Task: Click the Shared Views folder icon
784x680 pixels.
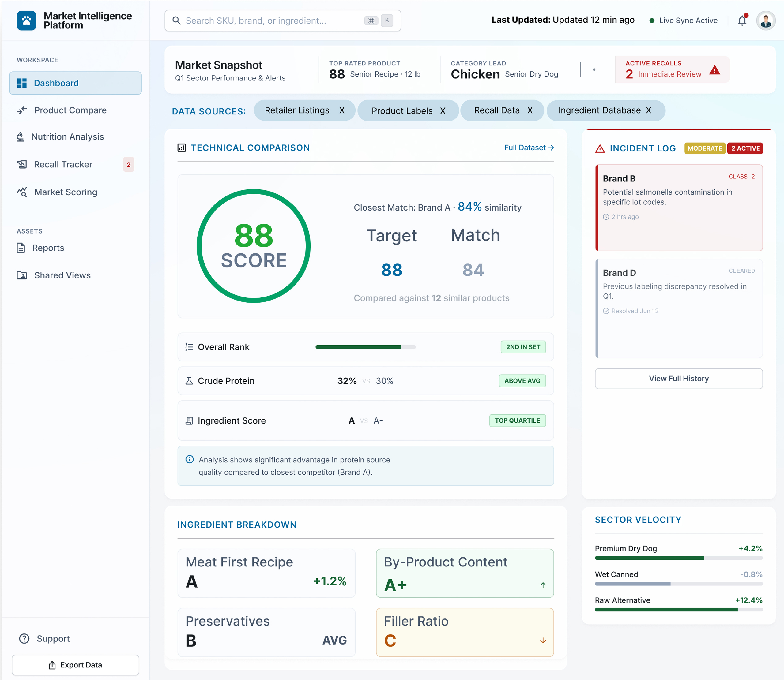Action: [x=22, y=275]
